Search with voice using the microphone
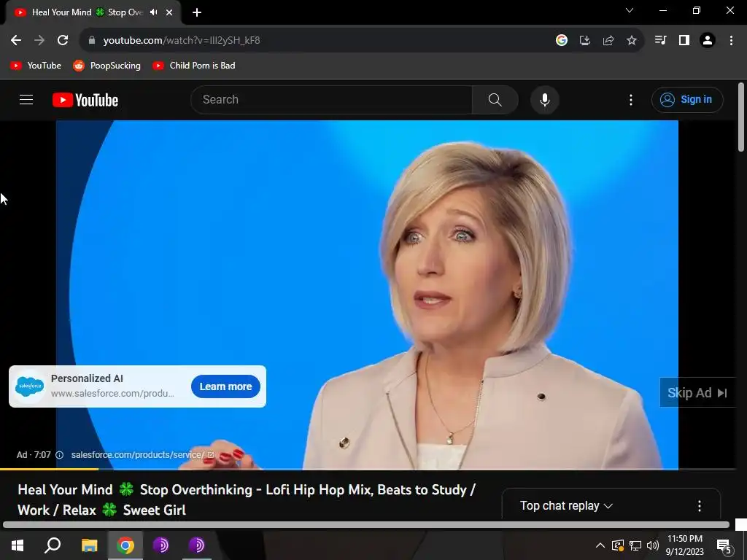This screenshot has width=747, height=560. [544, 99]
